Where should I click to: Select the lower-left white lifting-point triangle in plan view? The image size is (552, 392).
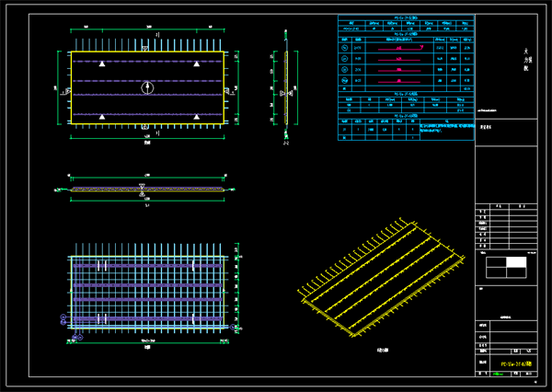pos(102,117)
